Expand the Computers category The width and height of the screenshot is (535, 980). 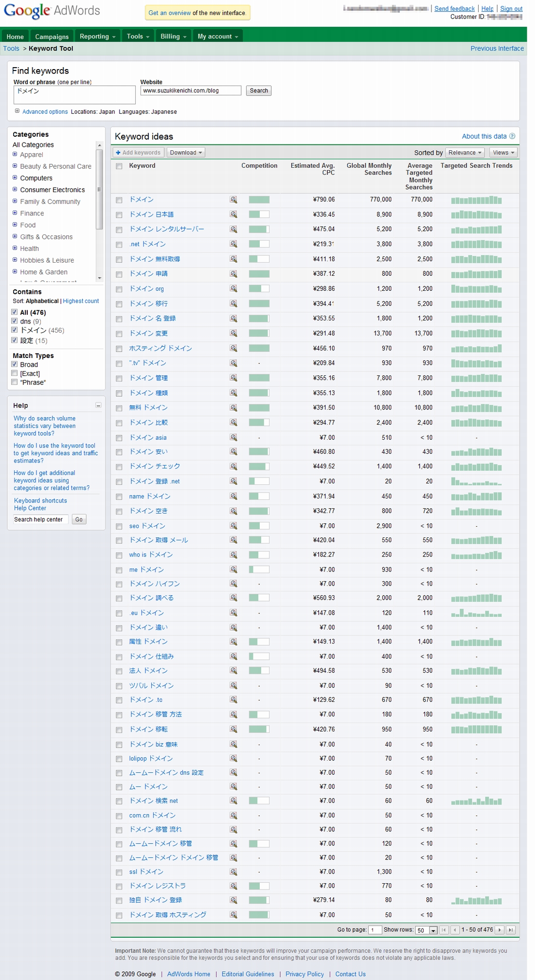15,178
